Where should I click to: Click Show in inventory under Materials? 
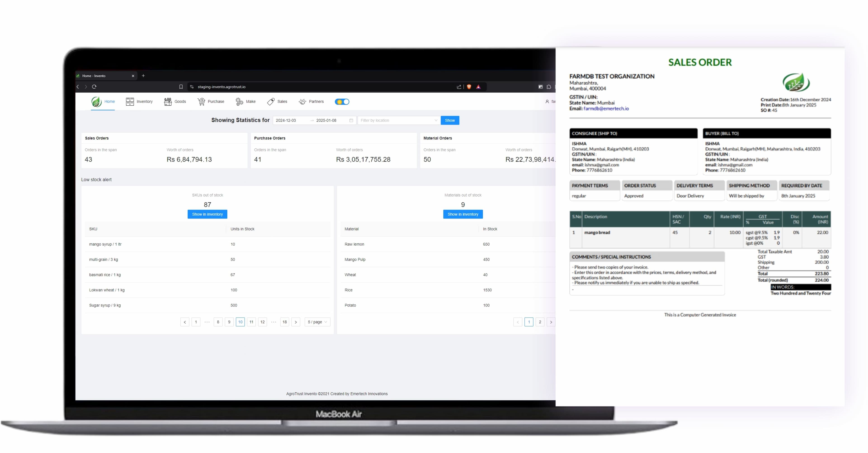point(463,214)
